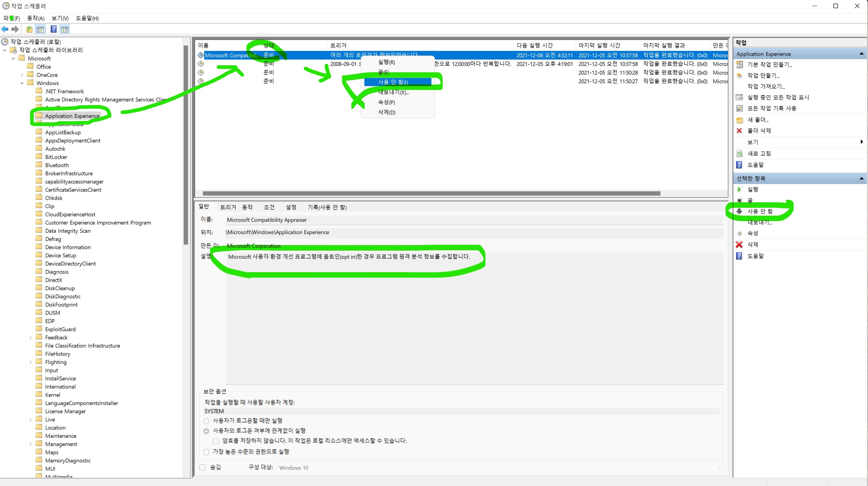Click the clock icon of second task row
Image resolution: width=868 pixels, height=486 pixels.
(201, 64)
